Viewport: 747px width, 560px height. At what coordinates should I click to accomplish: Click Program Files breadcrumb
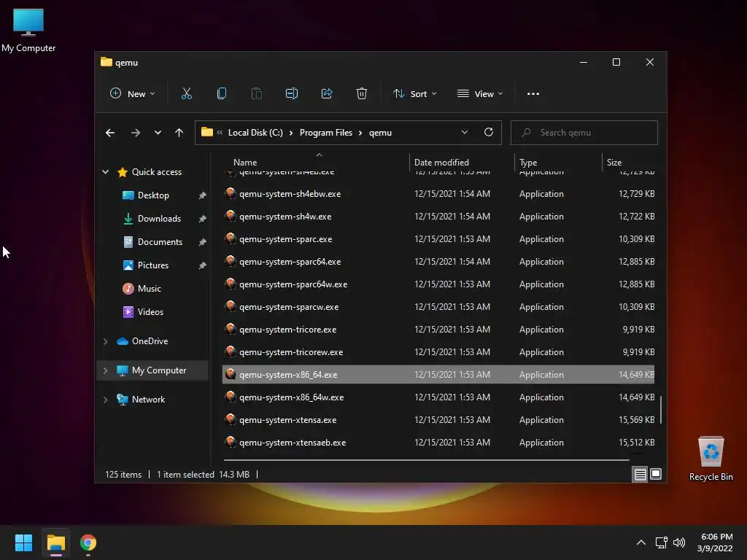tap(326, 133)
